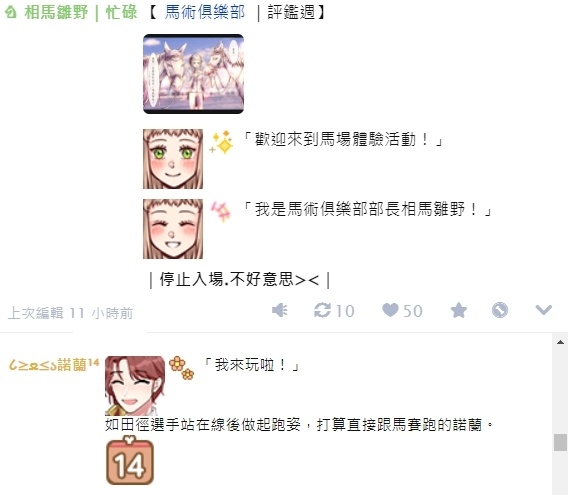Image resolution: width=568 pixels, height=495 pixels.
Task: Click the closed-eyes smiling girl emoticon
Action: [x=173, y=229]
